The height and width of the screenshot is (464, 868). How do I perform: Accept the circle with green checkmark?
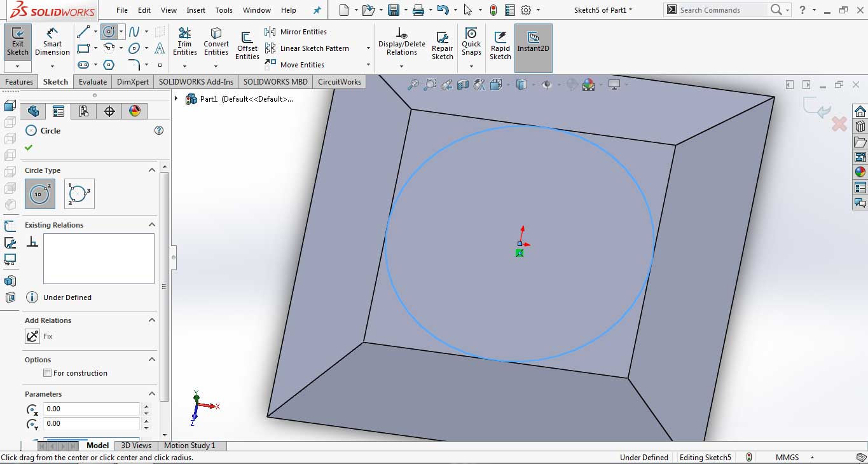point(29,147)
